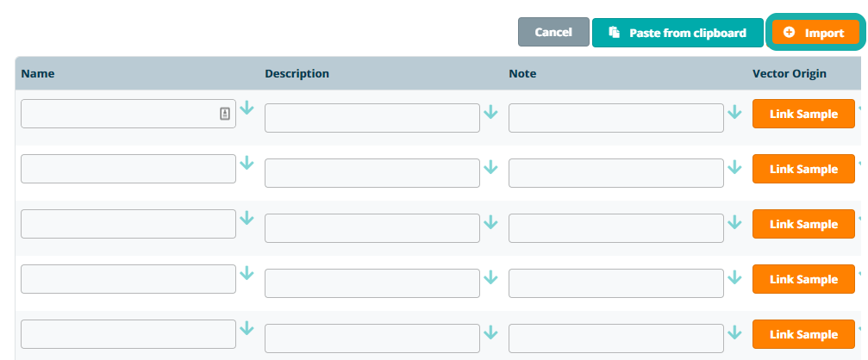Click fill-down arrow next to third row Description
Viewport: 868px width, 360px height.
[491, 222]
